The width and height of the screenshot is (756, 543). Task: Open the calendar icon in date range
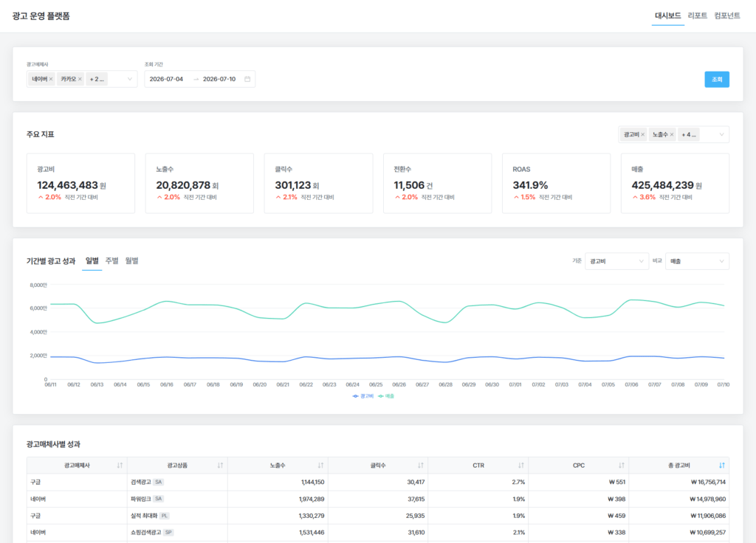pos(247,79)
